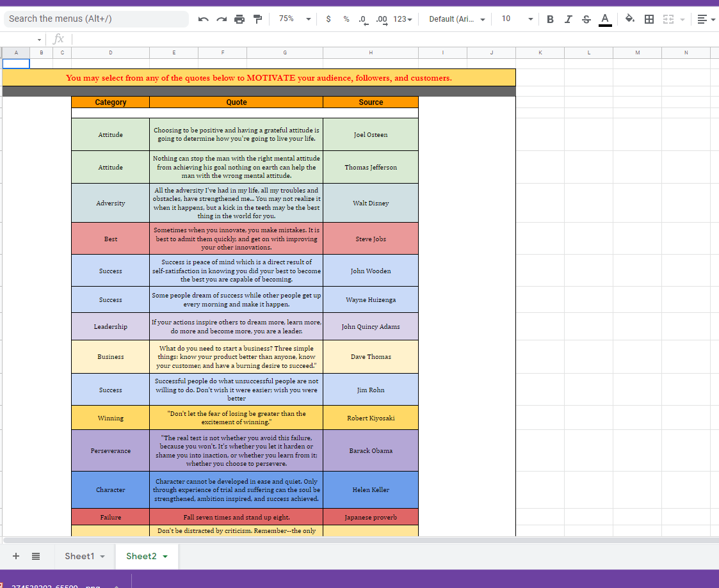Screen dimensions: 719x588
Task: Activate the paint format tool
Action: (258, 19)
